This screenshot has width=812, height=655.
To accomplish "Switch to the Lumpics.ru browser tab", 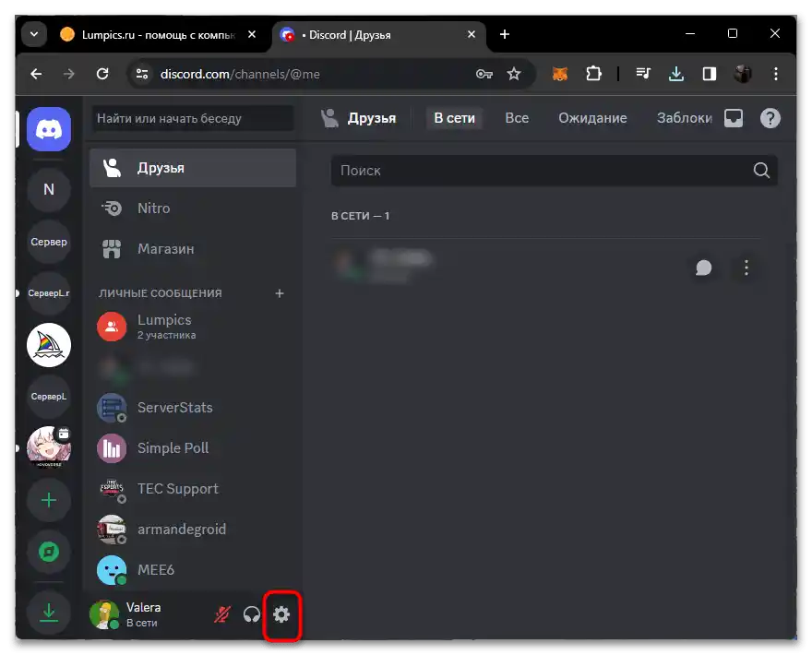I will [x=158, y=35].
